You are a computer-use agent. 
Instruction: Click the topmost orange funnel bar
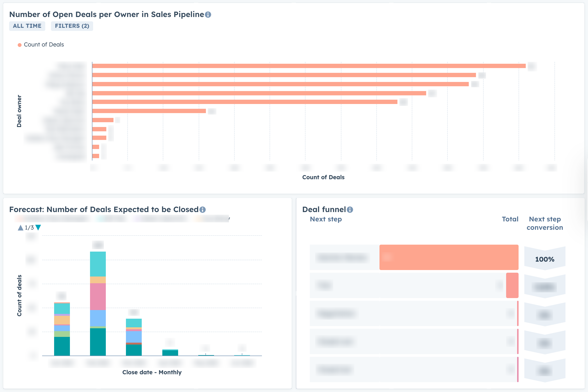click(x=448, y=258)
